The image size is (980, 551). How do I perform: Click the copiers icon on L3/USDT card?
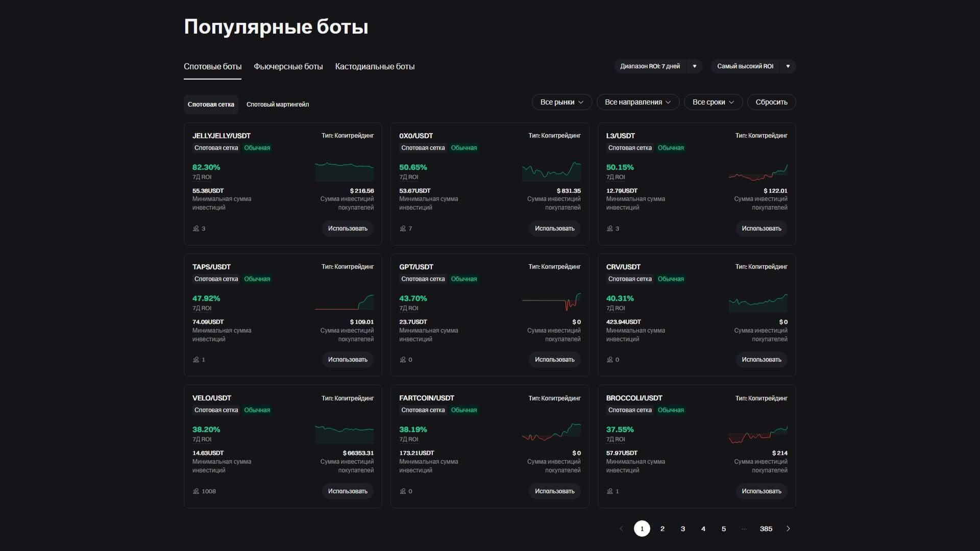pos(609,229)
